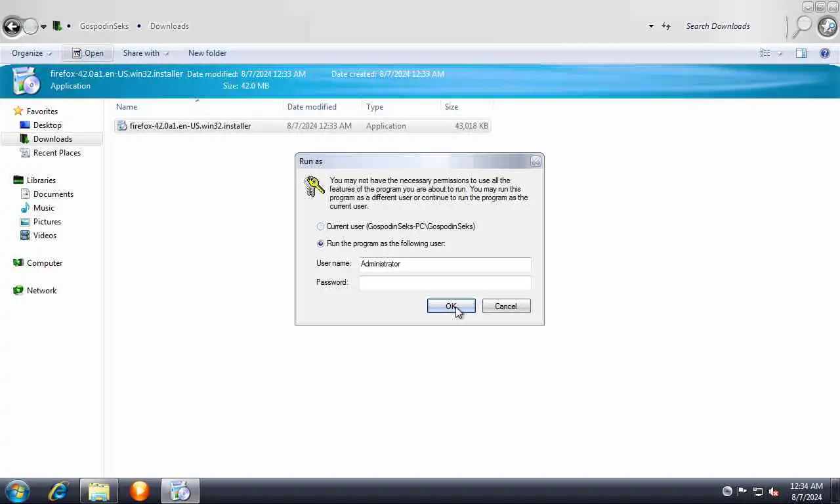Open the Videos library
Viewport: 840px width, 504px height.
pos(45,236)
